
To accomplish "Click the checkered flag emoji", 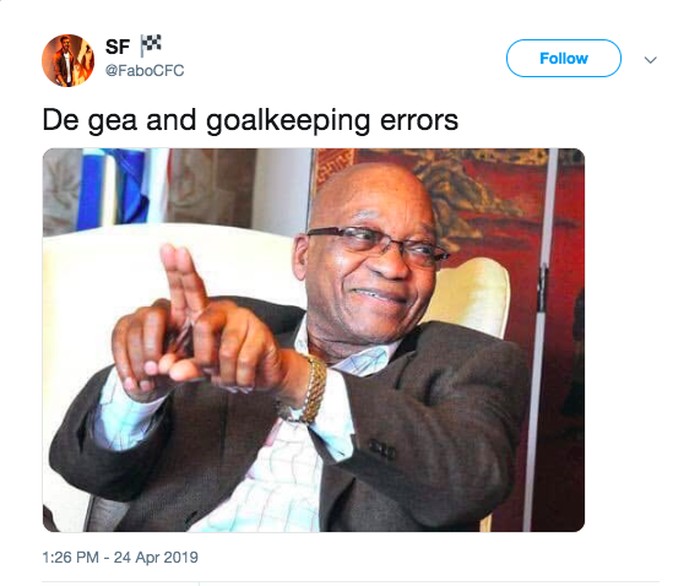I will click(x=152, y=45).
